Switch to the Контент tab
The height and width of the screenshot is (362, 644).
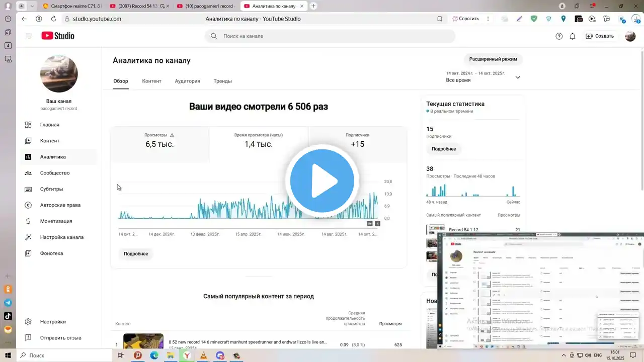coord(151,81)
